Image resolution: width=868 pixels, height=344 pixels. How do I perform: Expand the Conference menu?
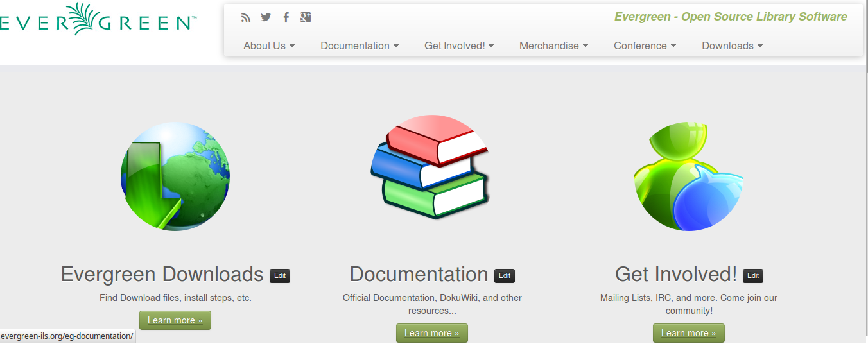pyautogui.click(x=645, y=46)
